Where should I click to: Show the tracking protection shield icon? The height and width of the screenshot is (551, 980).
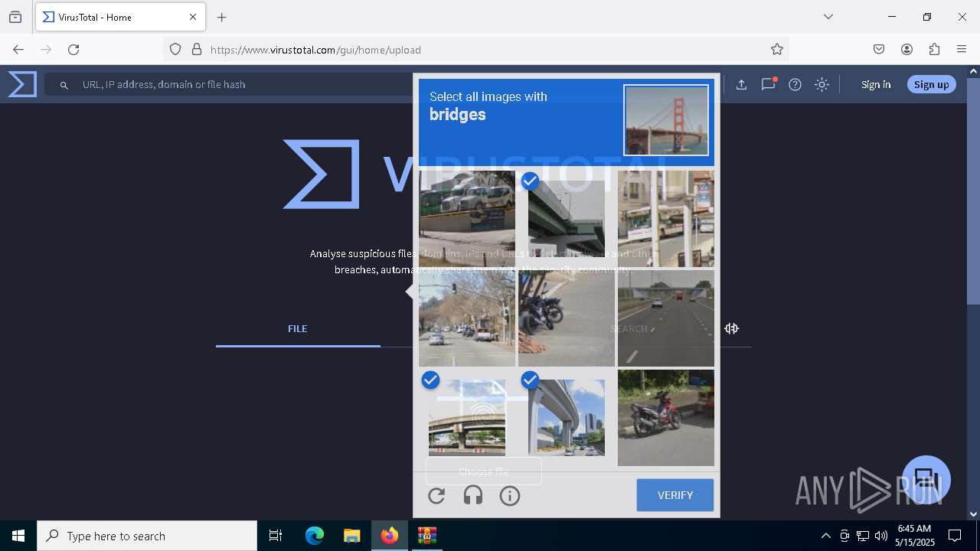pos(175,50)
